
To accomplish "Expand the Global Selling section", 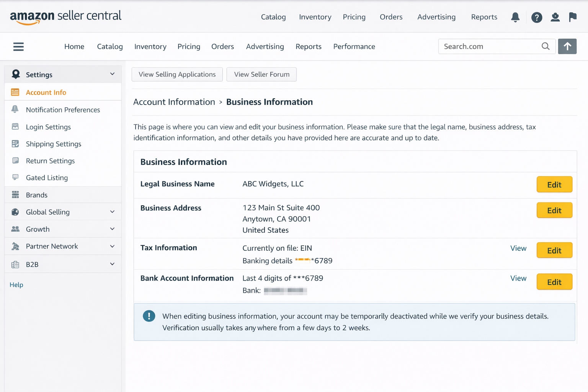I will [x=112, y=212].
